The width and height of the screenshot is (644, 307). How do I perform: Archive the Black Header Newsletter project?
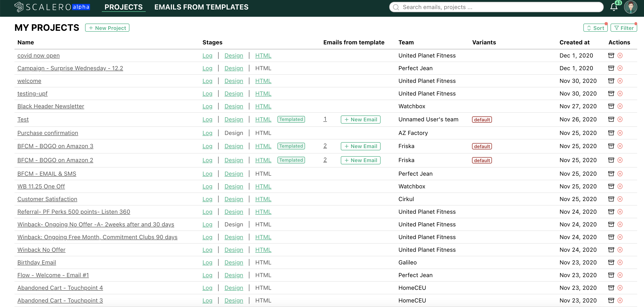pyautogui.click(x=611, y=106)
